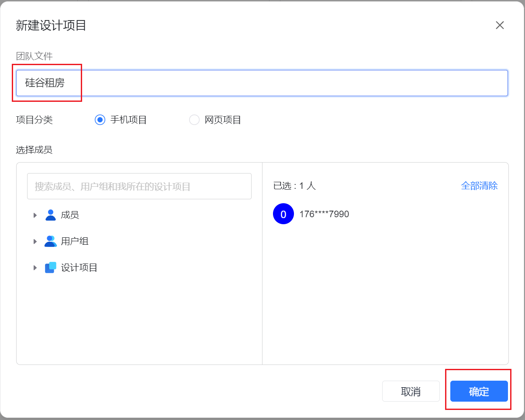
Task: Select the 网页项目 radio button
Action: point(194,120)
